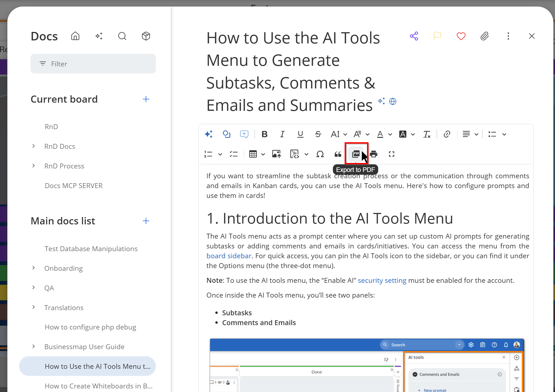The image size is (555, 392).
Task: Expand the RnD Docs tree item
Action: coord(34,146)
